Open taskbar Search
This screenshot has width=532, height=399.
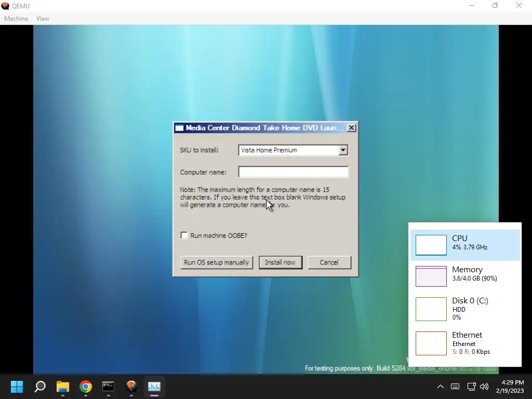(x=40, y=387)
